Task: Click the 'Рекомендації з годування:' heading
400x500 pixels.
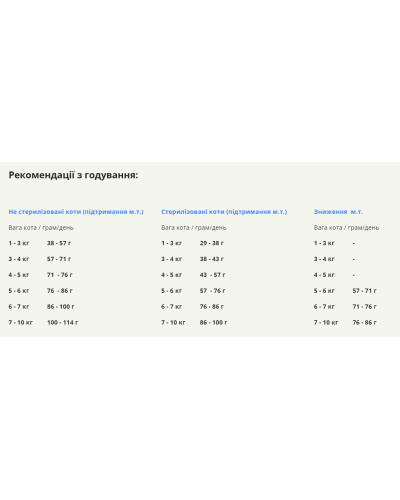Action: pyautogui.click(x=73, y=175)
